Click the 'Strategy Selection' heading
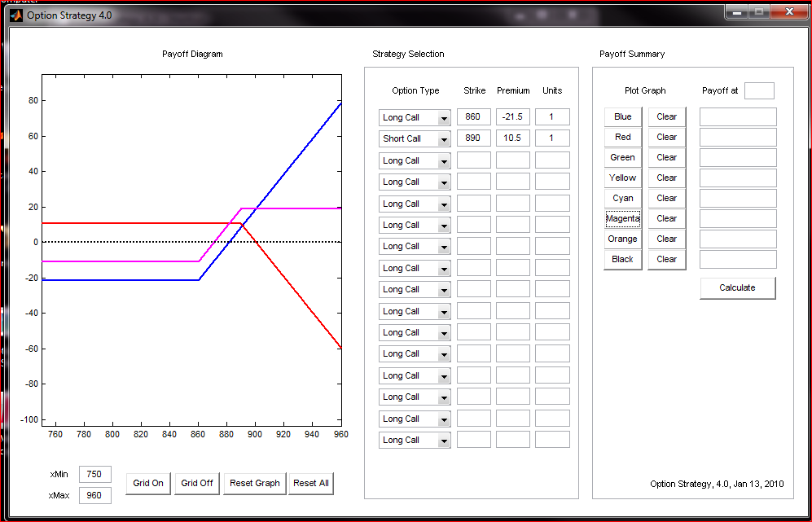This screenshot has width=812, height=522. click(x=408, y=54)
